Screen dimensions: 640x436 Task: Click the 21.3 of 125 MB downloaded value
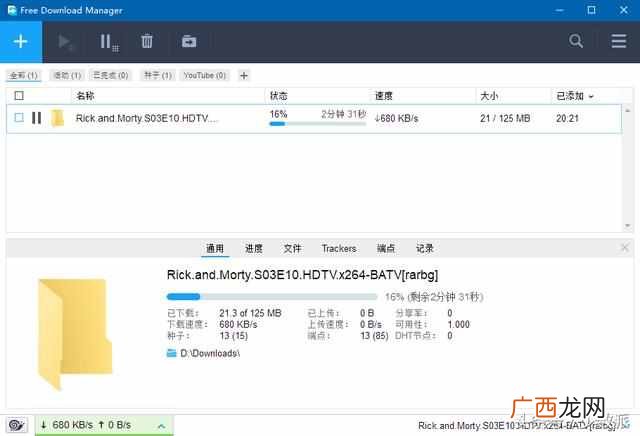click(250, 313)
